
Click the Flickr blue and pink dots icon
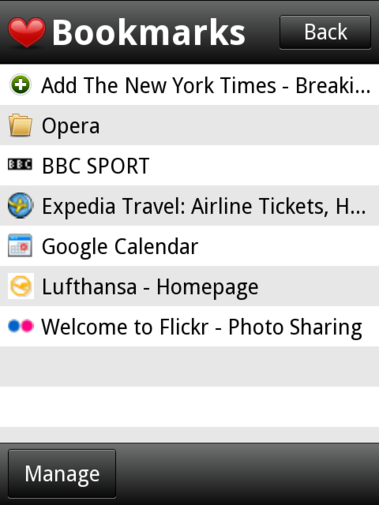[21, 326]
